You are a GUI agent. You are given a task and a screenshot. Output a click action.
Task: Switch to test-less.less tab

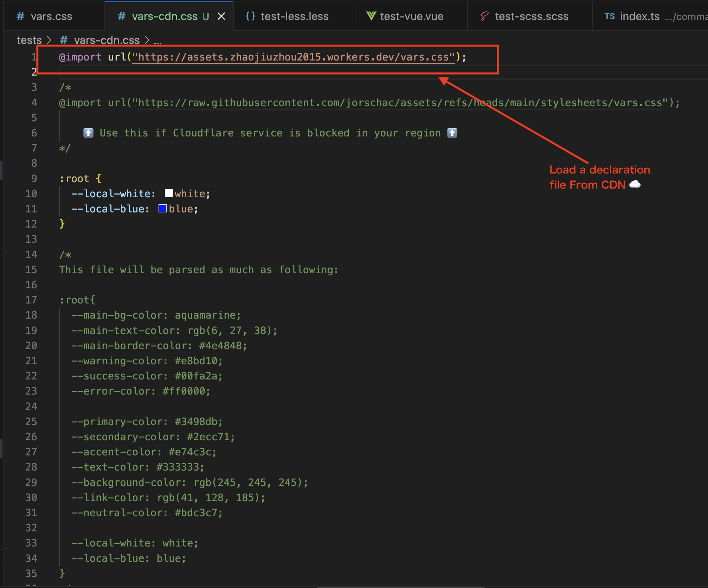click(294, 16)
